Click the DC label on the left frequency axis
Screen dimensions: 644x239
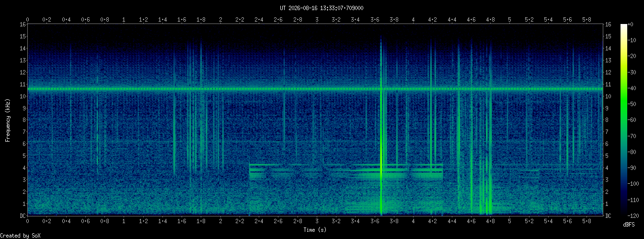pos(23,215)
